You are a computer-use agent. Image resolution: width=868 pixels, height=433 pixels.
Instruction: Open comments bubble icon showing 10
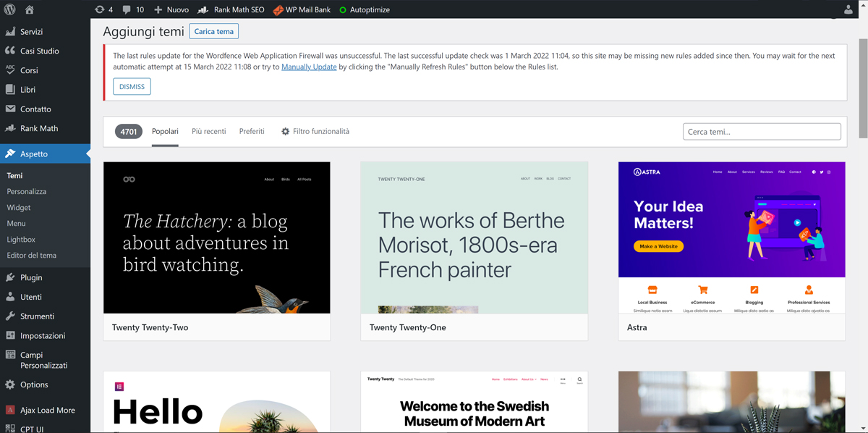pos(127,9)
